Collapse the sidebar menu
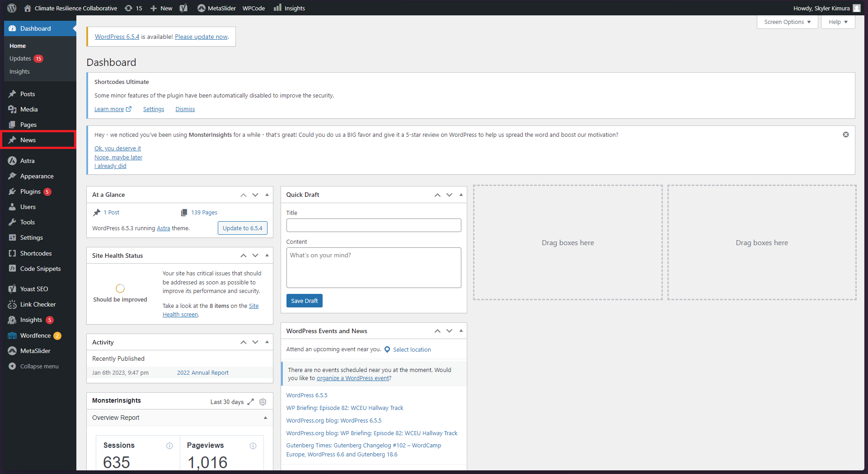The image size is (868, 474). click(38, 366)
